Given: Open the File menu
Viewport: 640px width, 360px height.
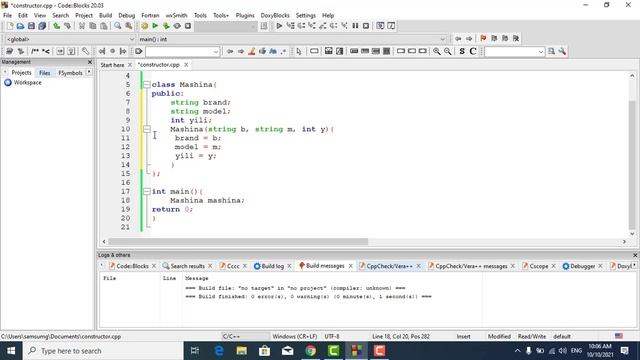Looking at the screenshot, I should [x=7, y=15].
